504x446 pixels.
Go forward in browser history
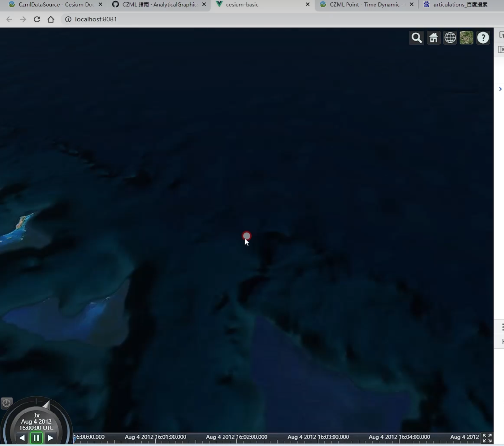[x=23, y=19]
